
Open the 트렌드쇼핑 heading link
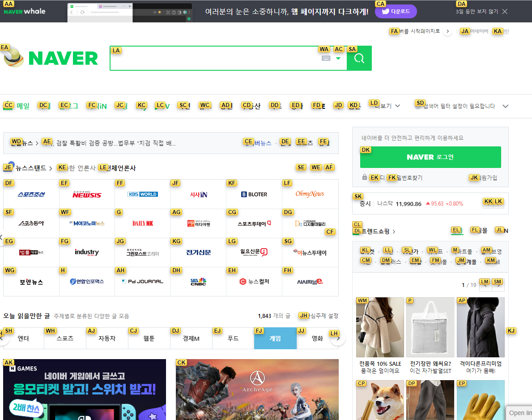click(x=375, y=231)
